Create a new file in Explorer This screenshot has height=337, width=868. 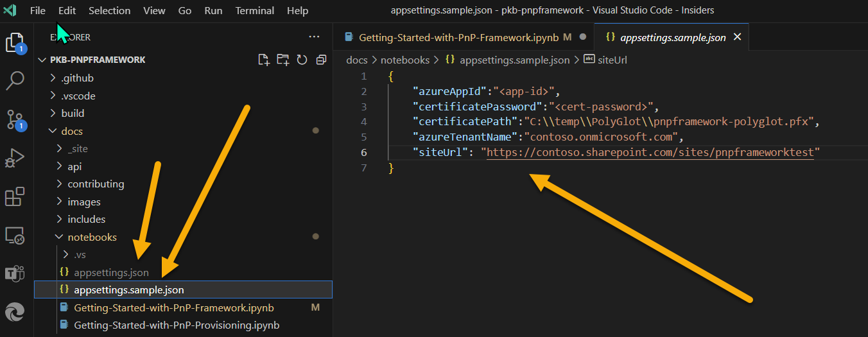263,60
